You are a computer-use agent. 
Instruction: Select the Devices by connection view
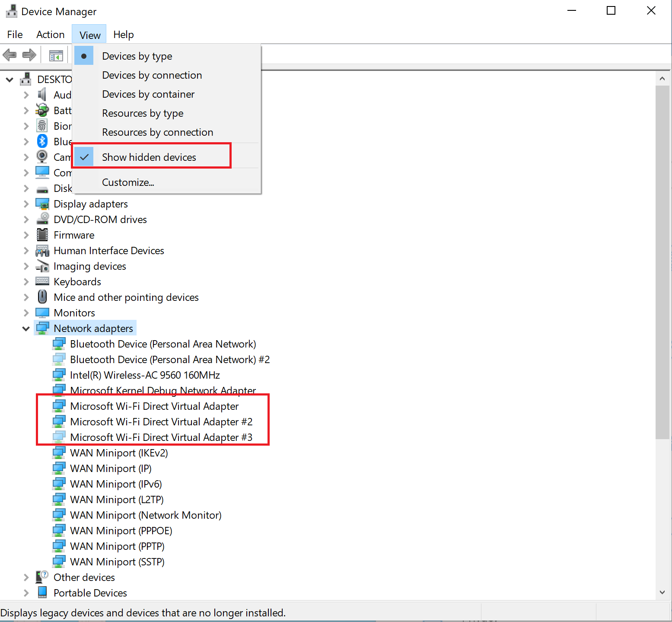[152, 75]
